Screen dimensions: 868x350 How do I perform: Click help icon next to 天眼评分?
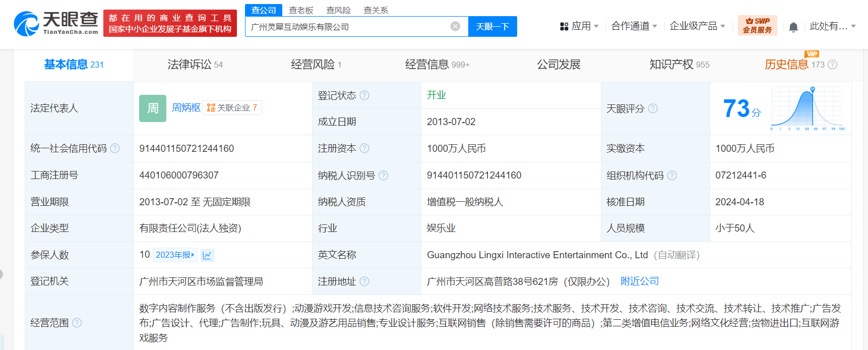point(653,108)
